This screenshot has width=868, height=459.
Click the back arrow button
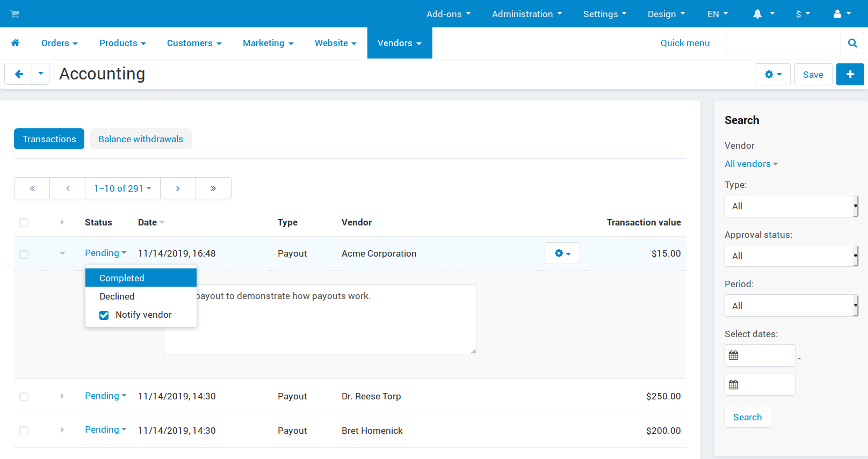click(x=19, y=74)
